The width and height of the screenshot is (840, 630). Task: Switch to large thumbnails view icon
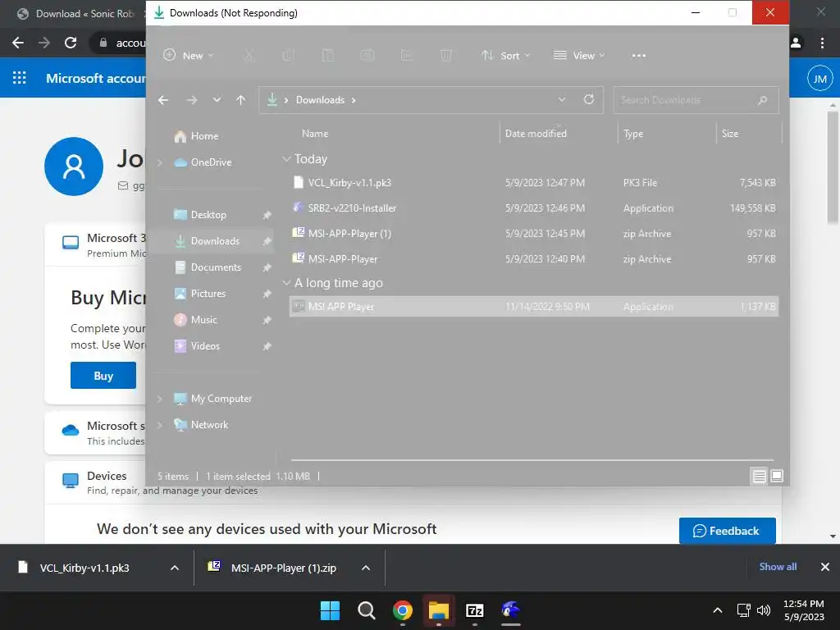[777, 476]
